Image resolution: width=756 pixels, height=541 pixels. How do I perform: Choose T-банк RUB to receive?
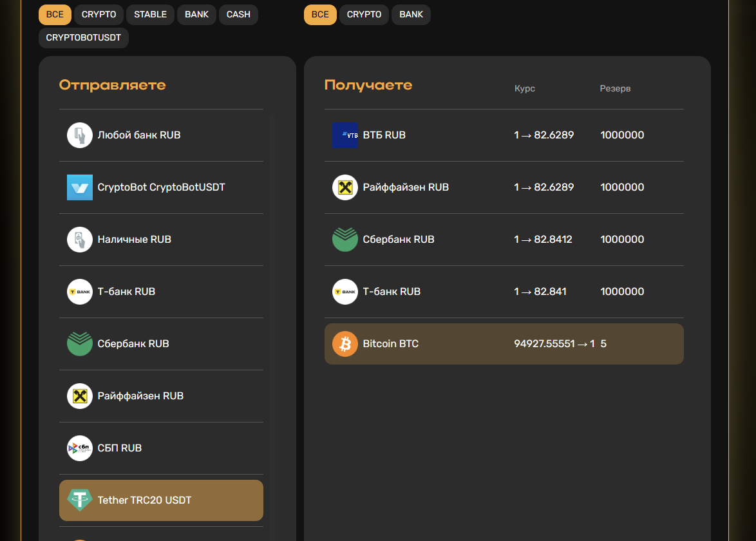(x=504, y=292)
